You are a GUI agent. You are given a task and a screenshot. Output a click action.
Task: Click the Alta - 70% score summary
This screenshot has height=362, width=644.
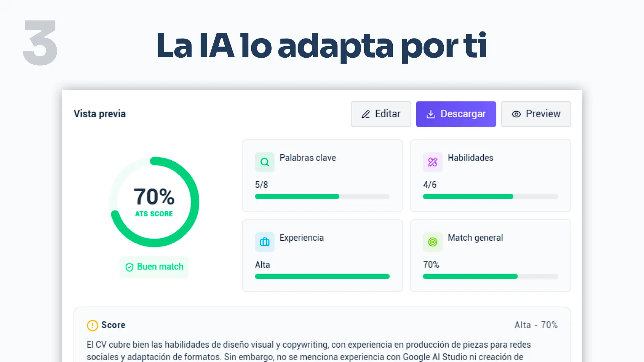point(536,325)
